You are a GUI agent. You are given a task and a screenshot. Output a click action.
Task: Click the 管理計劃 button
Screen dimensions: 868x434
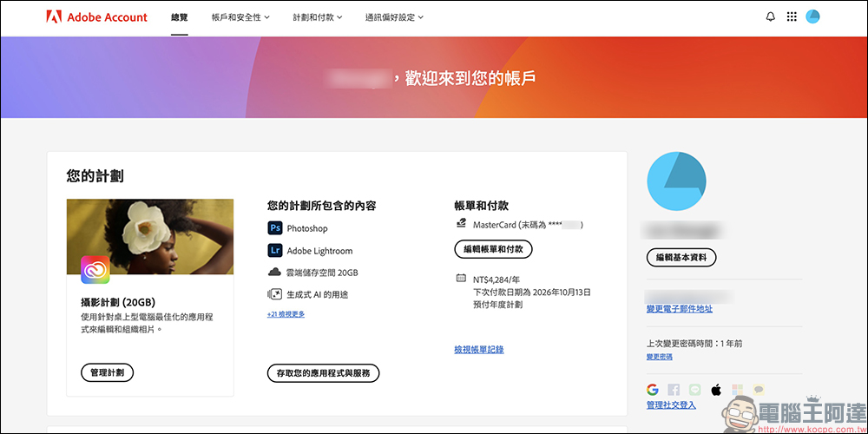pos(107,372)
